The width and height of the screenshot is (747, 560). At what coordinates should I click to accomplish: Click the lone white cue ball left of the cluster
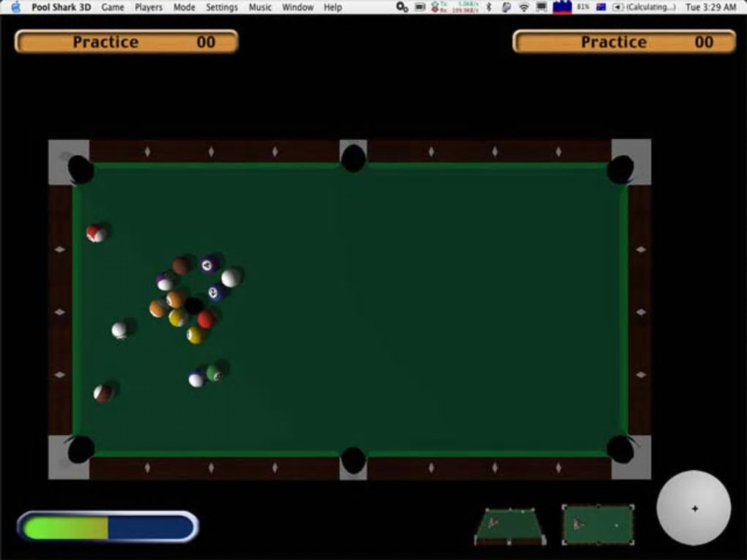119,330
